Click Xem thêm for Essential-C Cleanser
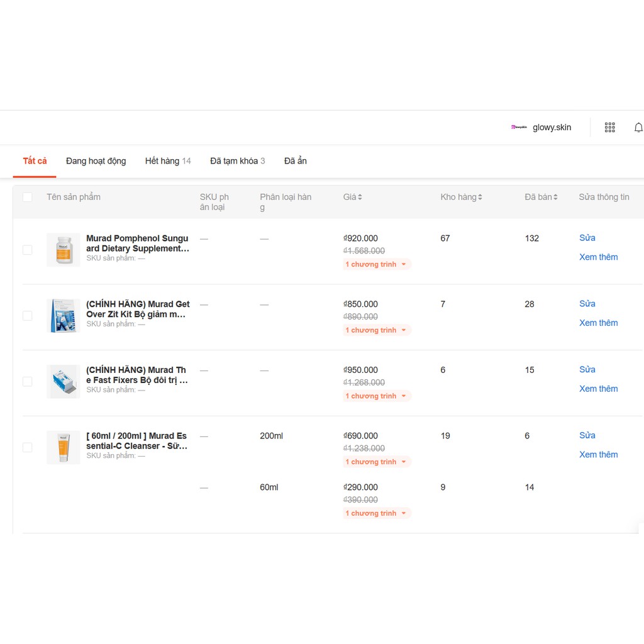 coord(598,455)
